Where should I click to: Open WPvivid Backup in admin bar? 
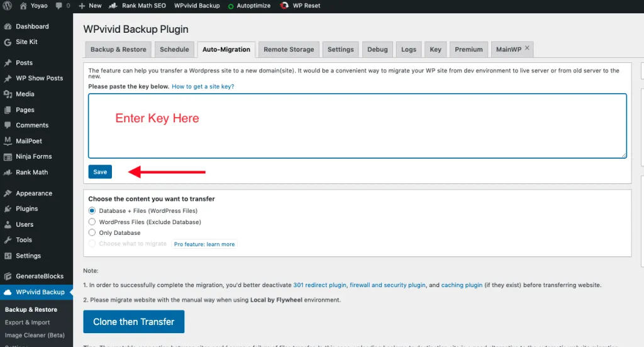(197, 6)
